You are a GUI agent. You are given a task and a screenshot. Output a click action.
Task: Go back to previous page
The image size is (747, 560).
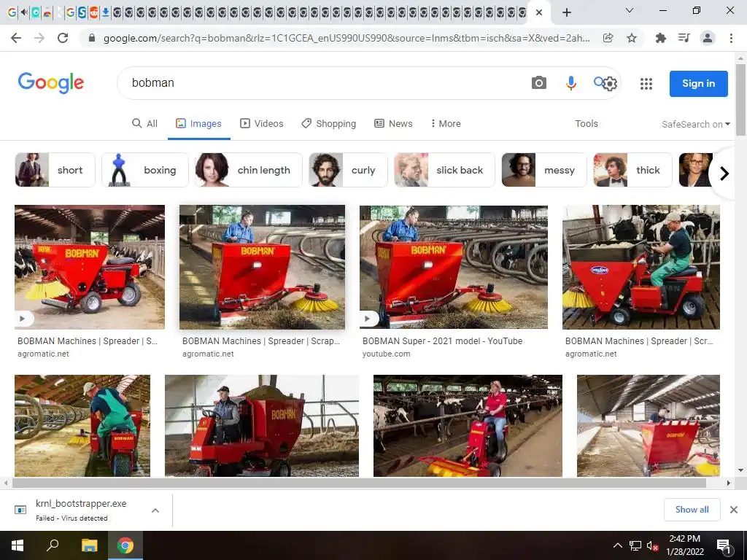click(x=16, y=38)
